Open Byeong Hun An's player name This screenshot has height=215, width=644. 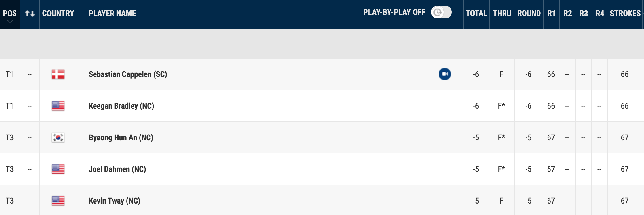coord(121,137)
